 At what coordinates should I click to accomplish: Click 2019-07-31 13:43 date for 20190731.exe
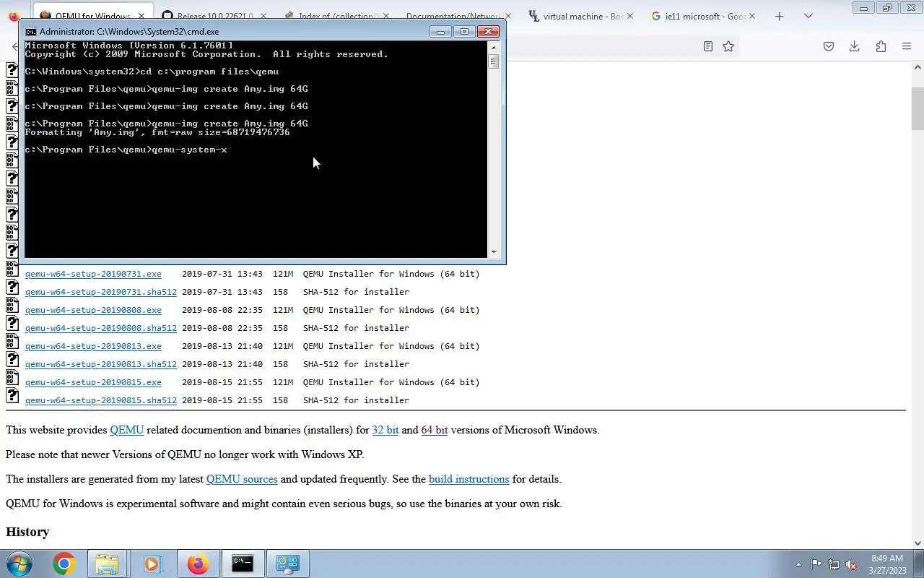click(222, 274)
